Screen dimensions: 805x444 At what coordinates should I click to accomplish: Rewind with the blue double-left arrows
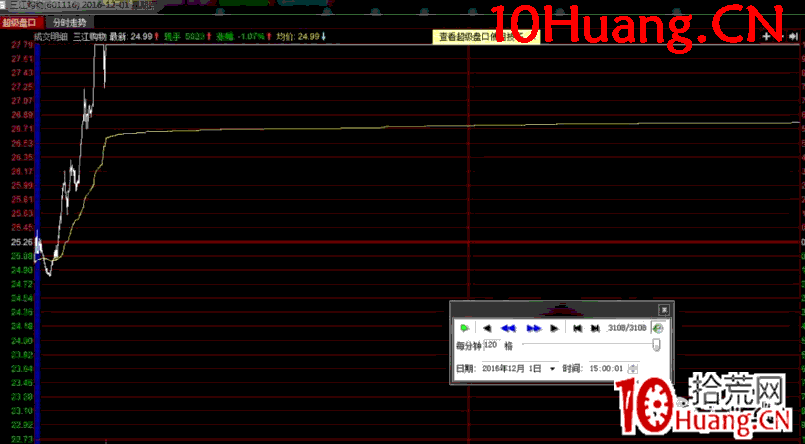pyautogui.click(x=508, y=328)
